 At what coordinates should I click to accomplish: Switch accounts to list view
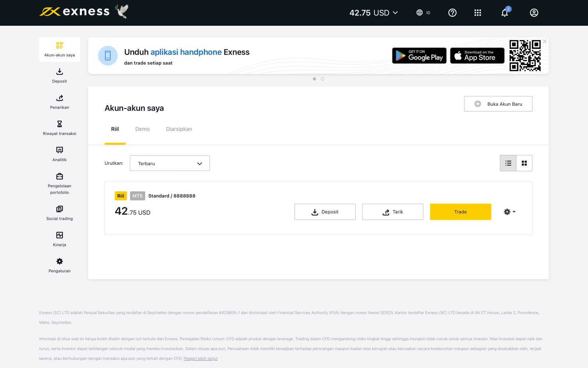click(508, 163)
